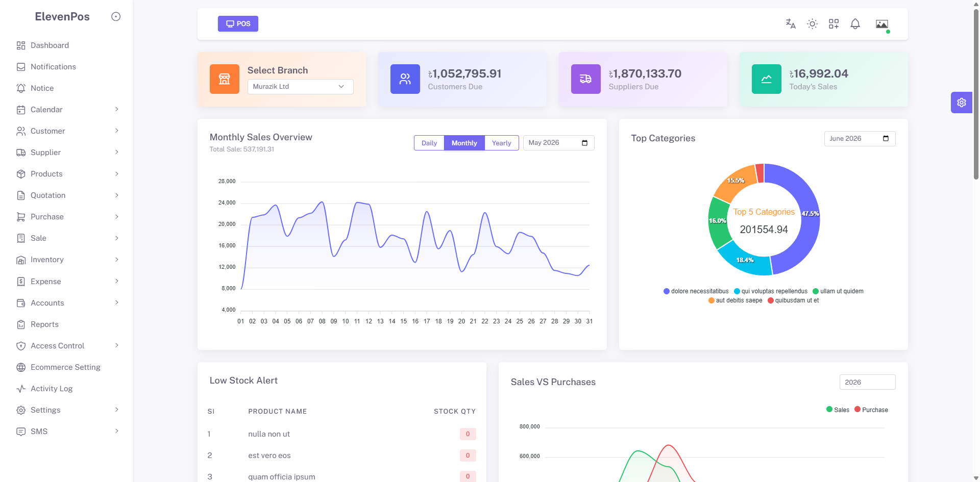Click the Suppliers Due truck icon
Viewport: 980px width, 482px height.
point(586,79)
